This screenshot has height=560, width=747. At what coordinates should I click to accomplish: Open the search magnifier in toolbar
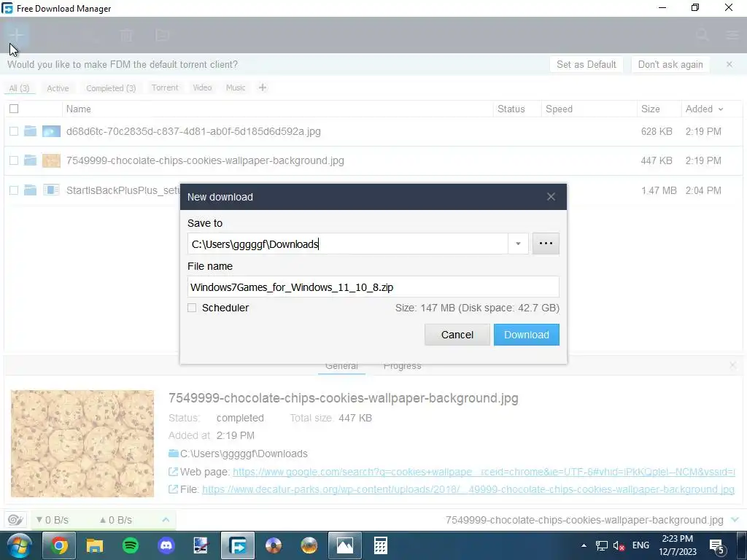click(702, 35)
